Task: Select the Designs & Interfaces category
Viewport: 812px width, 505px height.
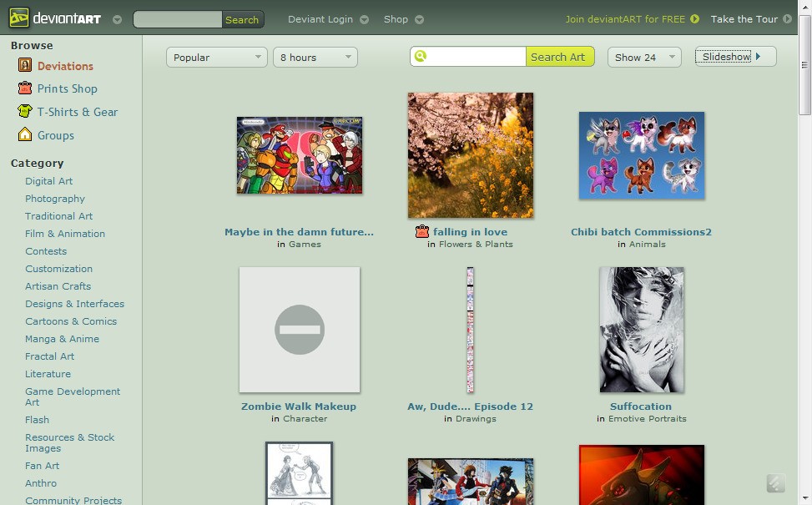Action: 75,304
